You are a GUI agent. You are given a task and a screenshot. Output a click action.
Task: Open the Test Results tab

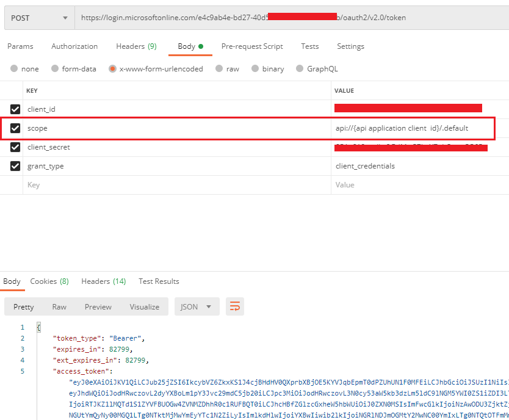(159, 281)
